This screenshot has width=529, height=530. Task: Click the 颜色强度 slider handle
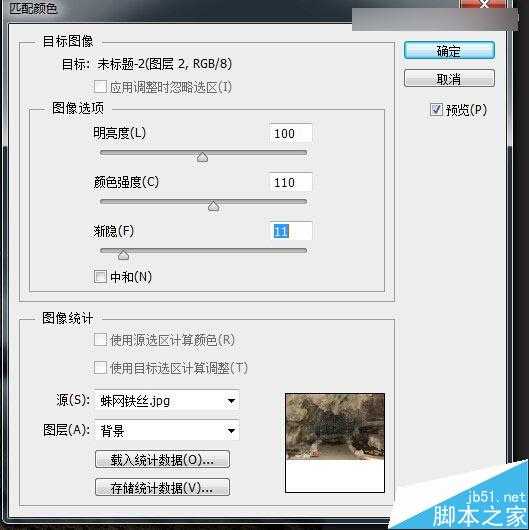[x=213, y=206]
